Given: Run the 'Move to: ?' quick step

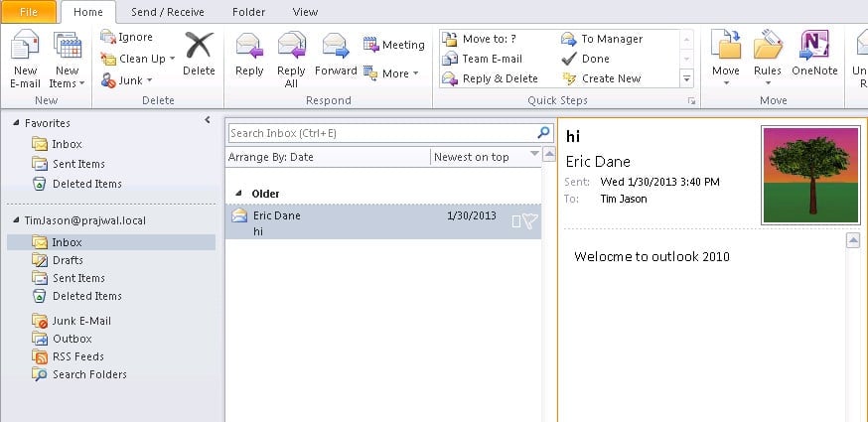Looking at the screenshot, I should point(480,39).
